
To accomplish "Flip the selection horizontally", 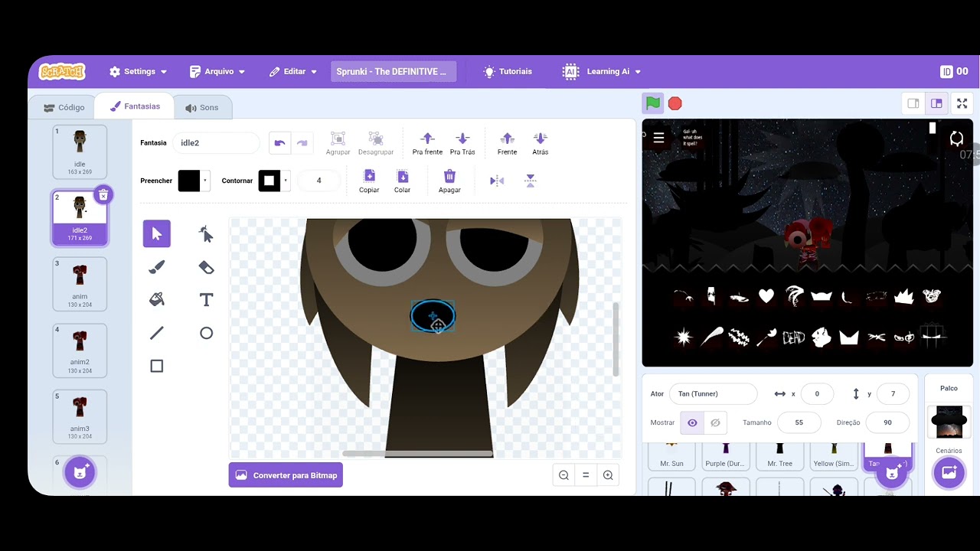I will point(497,181).
